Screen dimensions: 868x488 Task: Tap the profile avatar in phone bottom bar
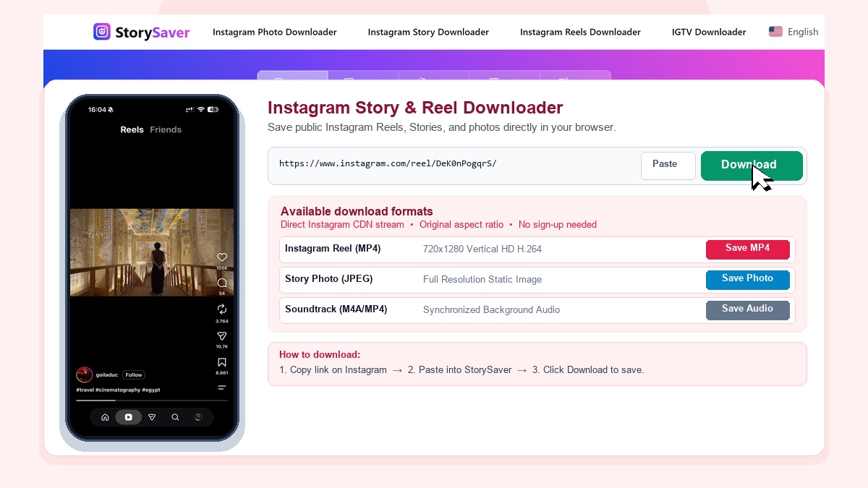(x=198, y=417)
